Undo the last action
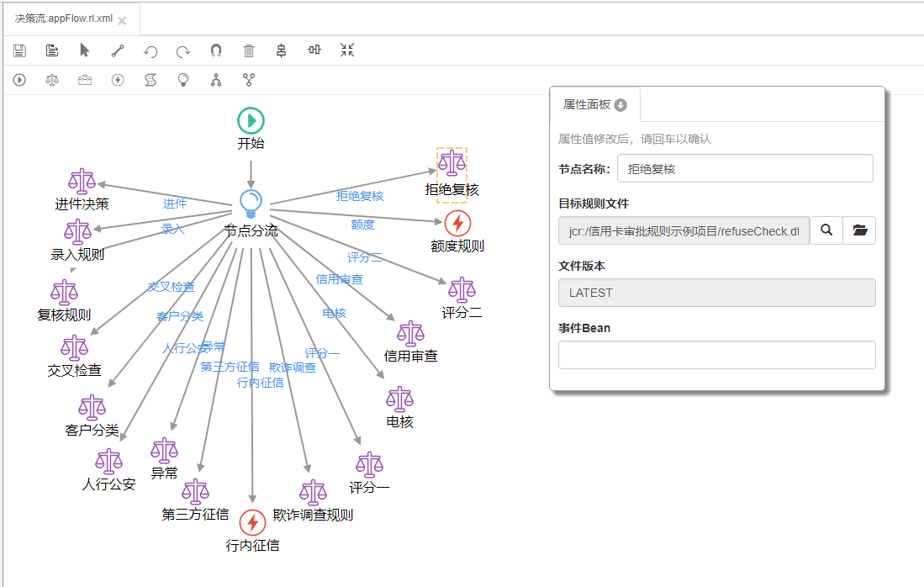Screen dimensions: 924x587 click(x=150, y=51)
